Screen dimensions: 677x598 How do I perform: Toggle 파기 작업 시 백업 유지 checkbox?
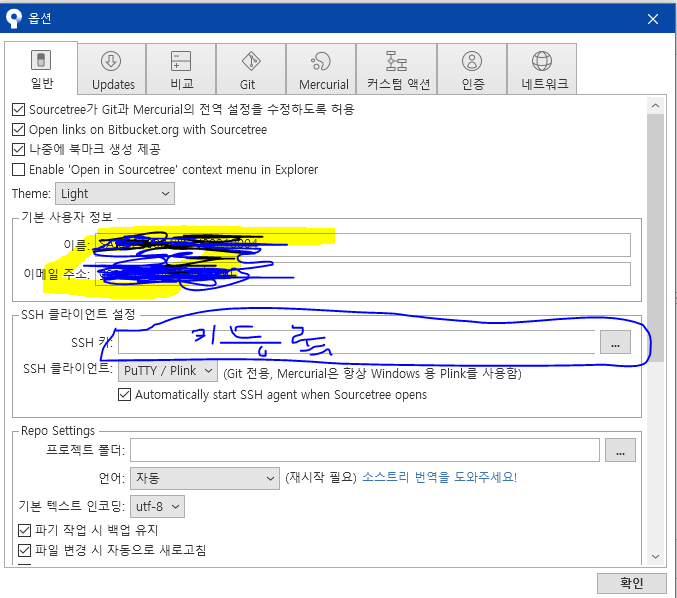tap(25, 530)
